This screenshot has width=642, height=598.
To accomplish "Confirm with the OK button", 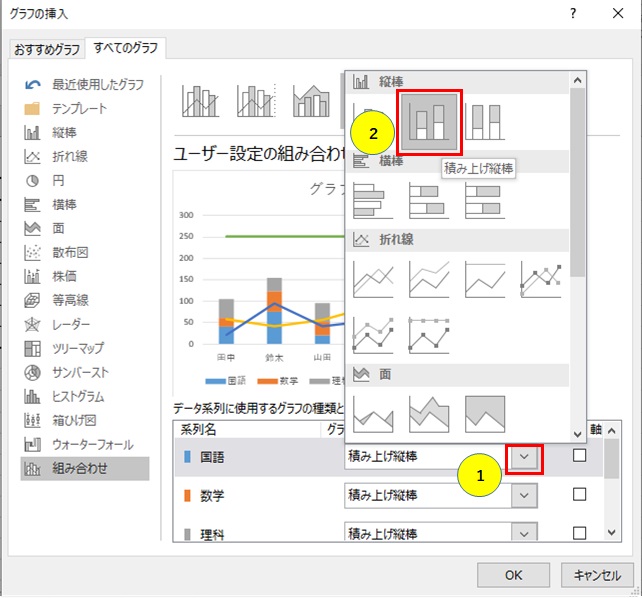I will click(513, 575).
